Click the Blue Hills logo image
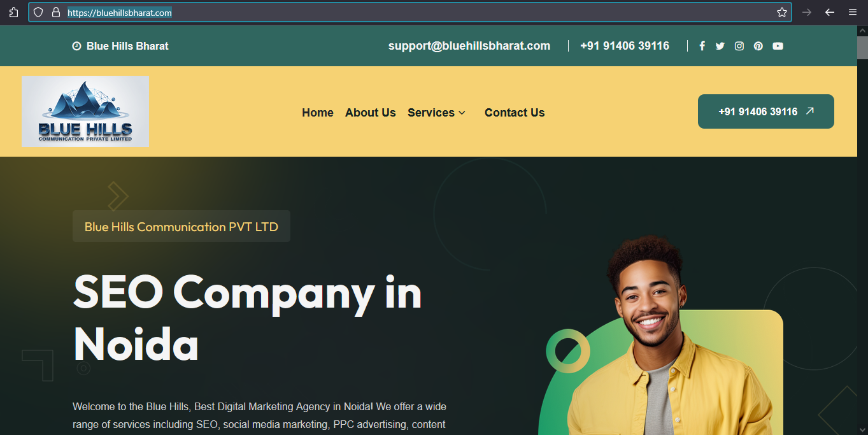Screen dimensions: 868x435 tap(85, 111)
